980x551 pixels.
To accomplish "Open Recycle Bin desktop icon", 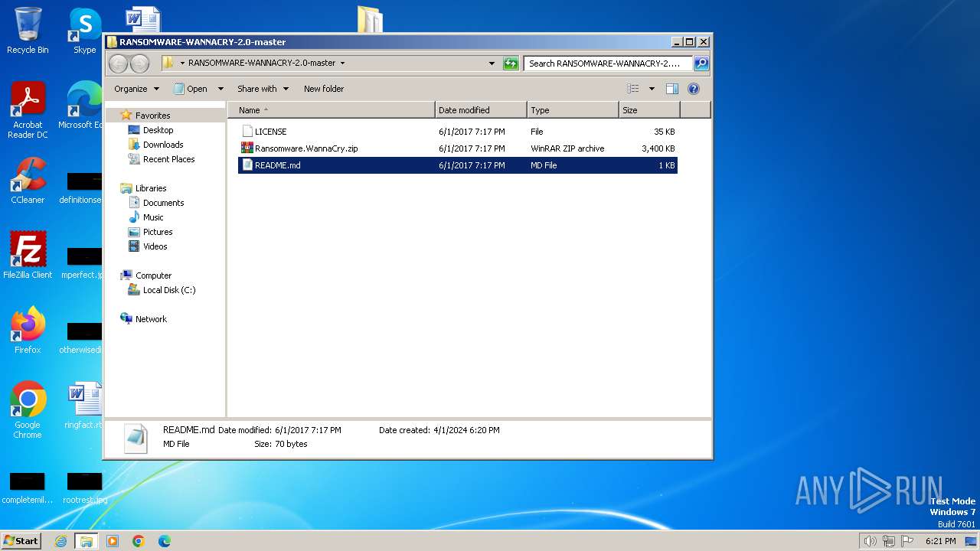I will click(x=28, y=31).
